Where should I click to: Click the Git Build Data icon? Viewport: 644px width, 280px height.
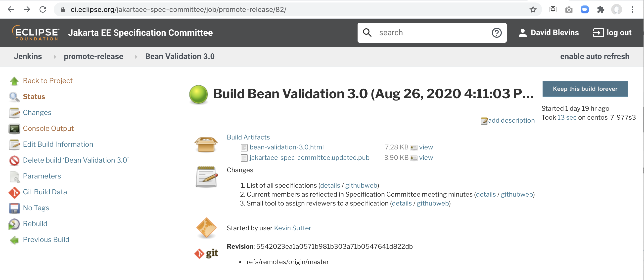[x=14, y=192]
